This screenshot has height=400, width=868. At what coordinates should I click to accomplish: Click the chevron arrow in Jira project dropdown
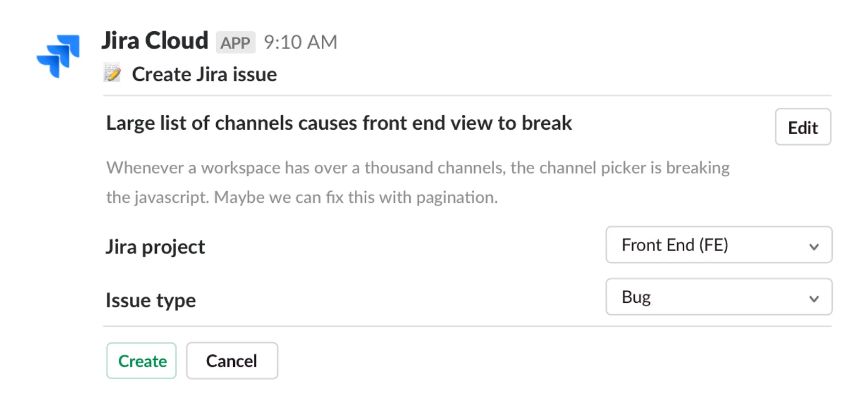point(814,247)
